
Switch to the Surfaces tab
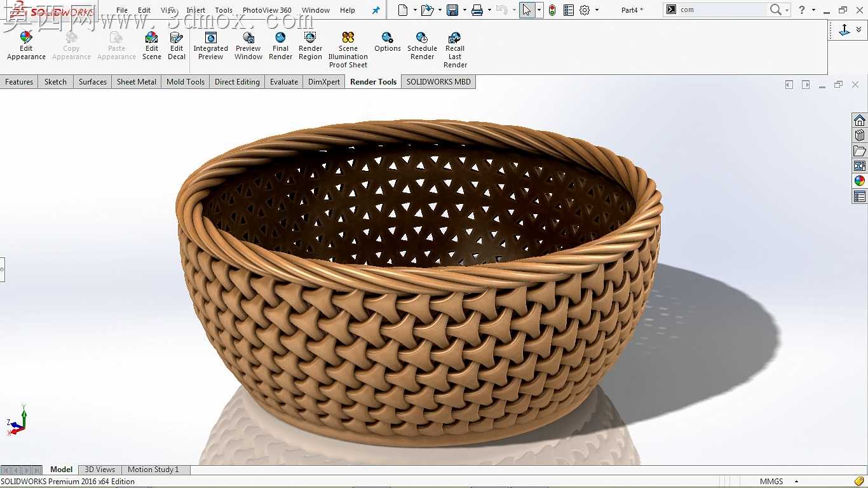[x=93, y=82]
